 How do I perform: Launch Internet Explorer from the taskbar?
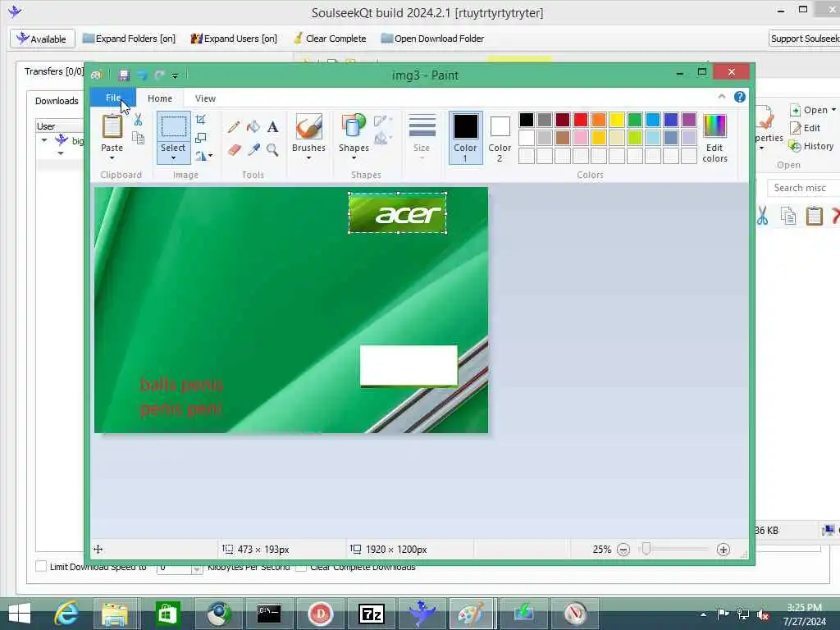66,614
